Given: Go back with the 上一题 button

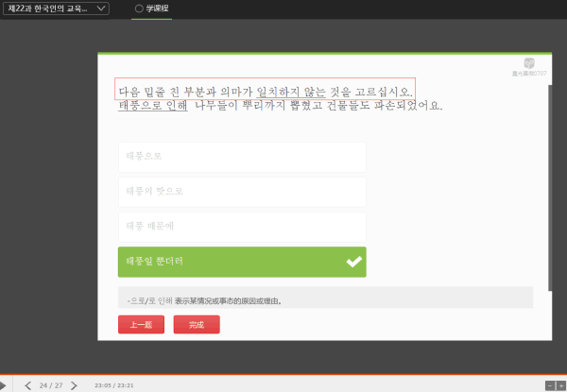Looking at the screenshot, I should (141, 324).
